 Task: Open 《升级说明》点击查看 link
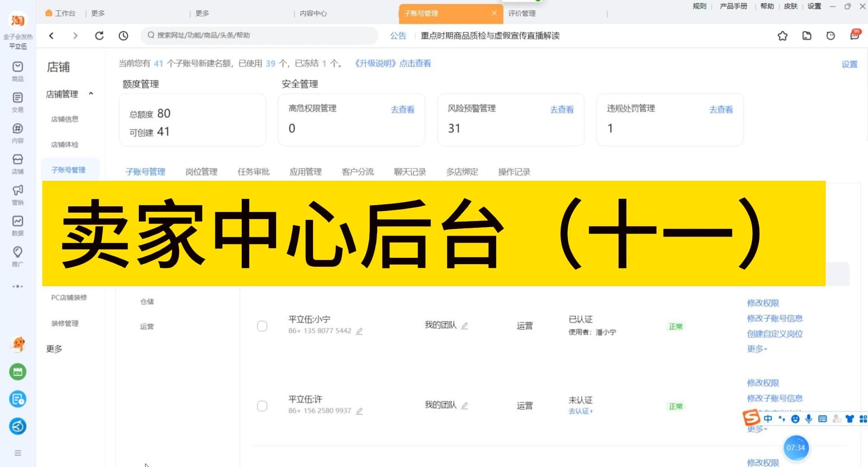point(392,64)
